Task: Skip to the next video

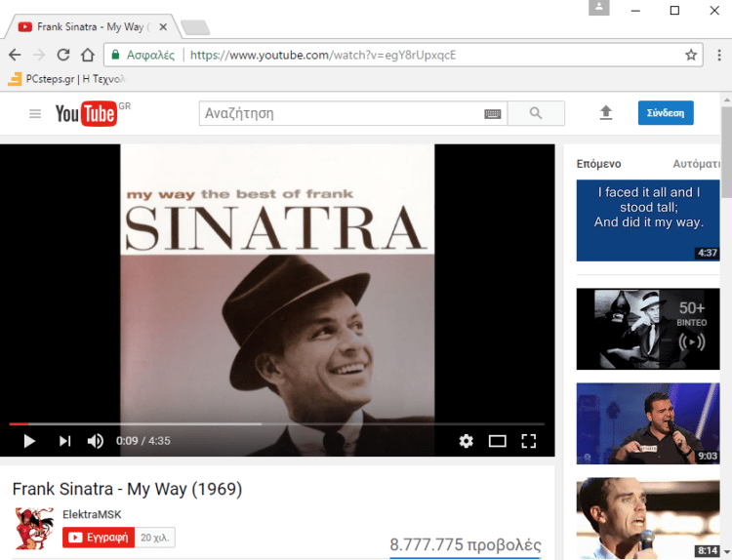Action: [64, 441]
